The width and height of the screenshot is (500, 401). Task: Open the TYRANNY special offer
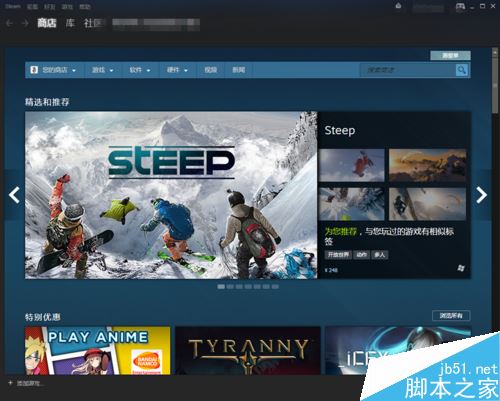point(248,351)
